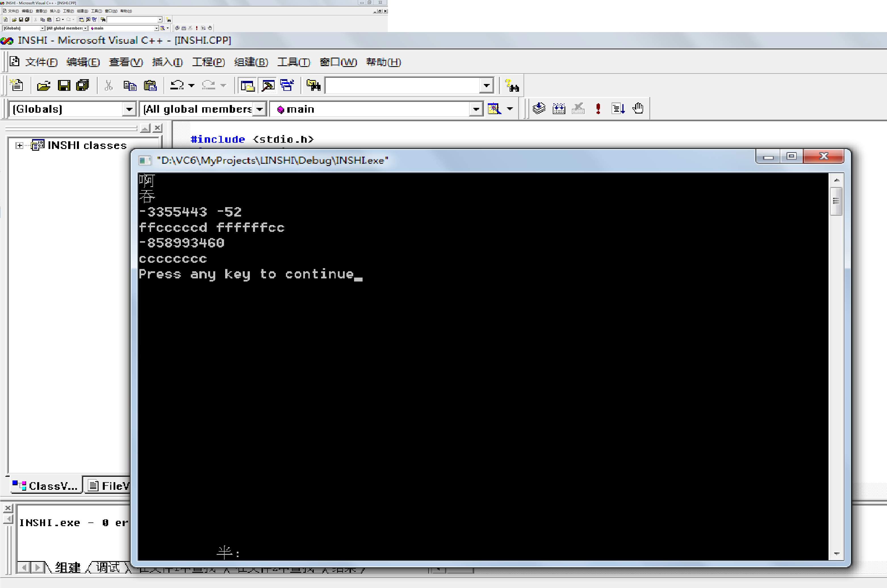This screenshot has width=887, height=588.
Task: Open the Redo history dropdown arrow
Action: click(x=223, y=86)
